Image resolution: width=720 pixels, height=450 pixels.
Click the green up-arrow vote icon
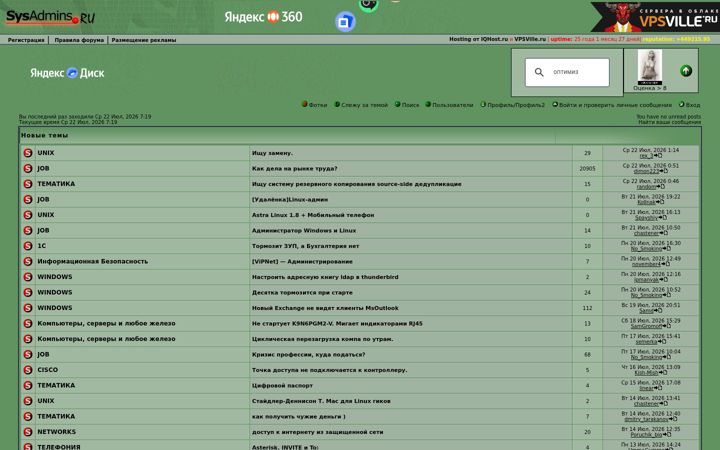tap(686, 71)
